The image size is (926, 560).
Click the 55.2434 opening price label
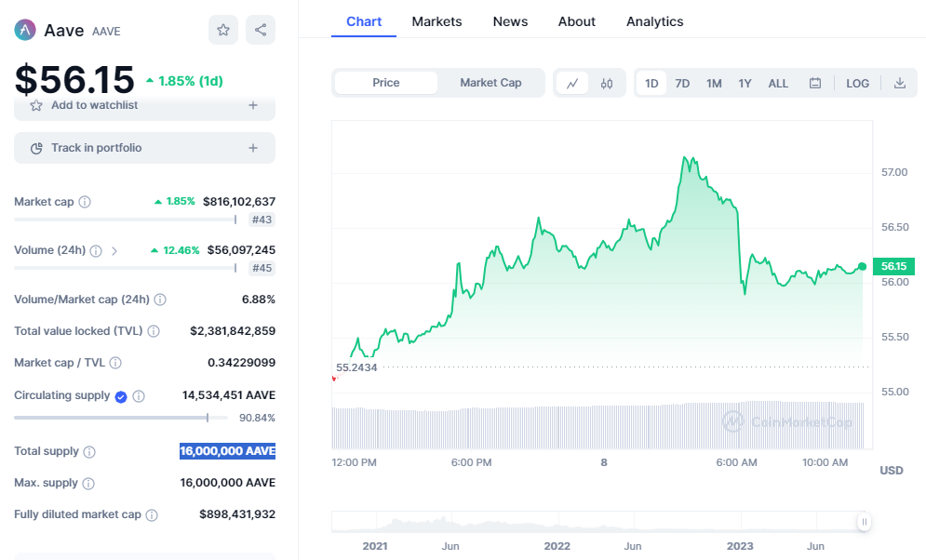point(356,367)
